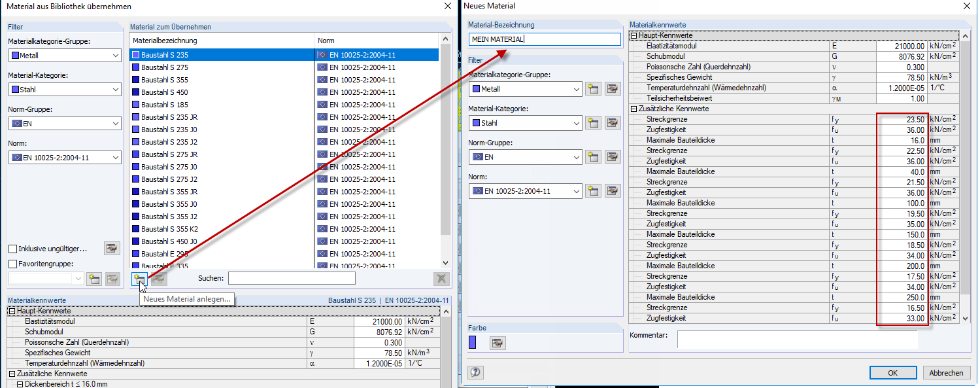Viewport: 980px width, 388px height.
Task: Select the highlighted Baustahl S 235 row
Action: click(x=285, y=55)
